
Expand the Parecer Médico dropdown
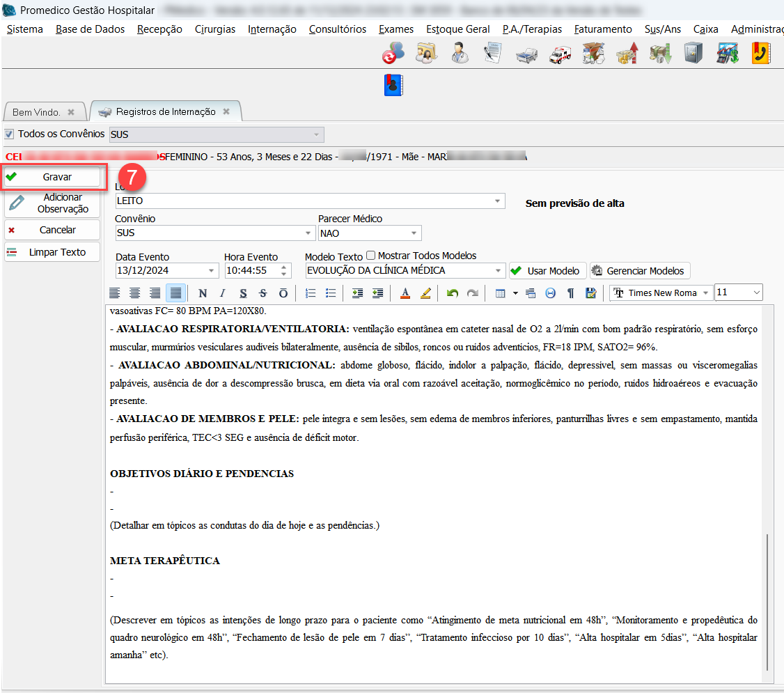(414, 233)
